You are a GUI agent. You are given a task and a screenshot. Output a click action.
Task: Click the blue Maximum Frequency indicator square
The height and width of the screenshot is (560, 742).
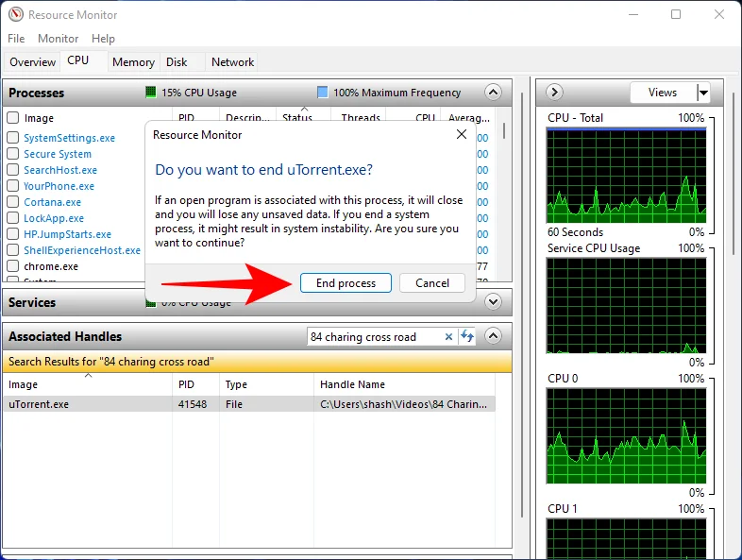(322, 92)
